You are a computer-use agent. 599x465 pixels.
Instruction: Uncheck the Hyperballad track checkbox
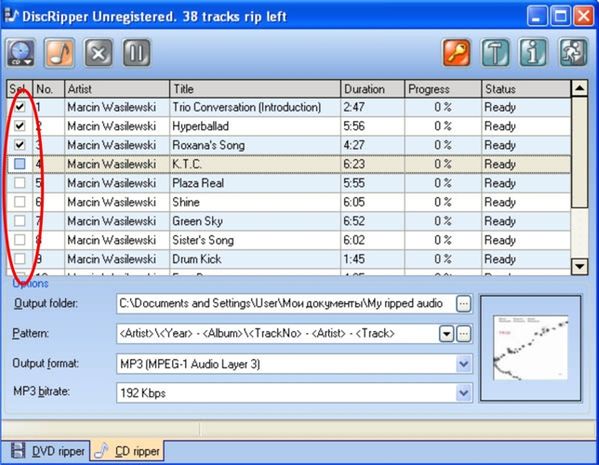[x=19, y=126]
